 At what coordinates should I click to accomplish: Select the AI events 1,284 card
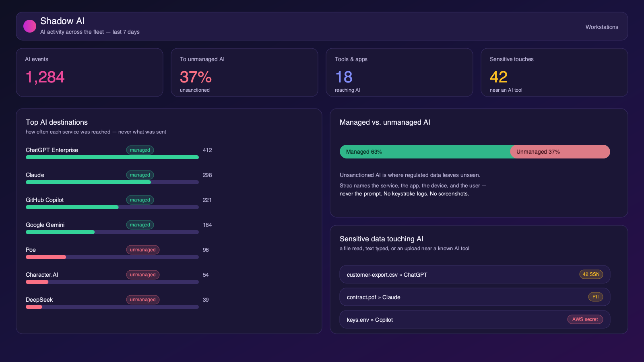(89, 72)
